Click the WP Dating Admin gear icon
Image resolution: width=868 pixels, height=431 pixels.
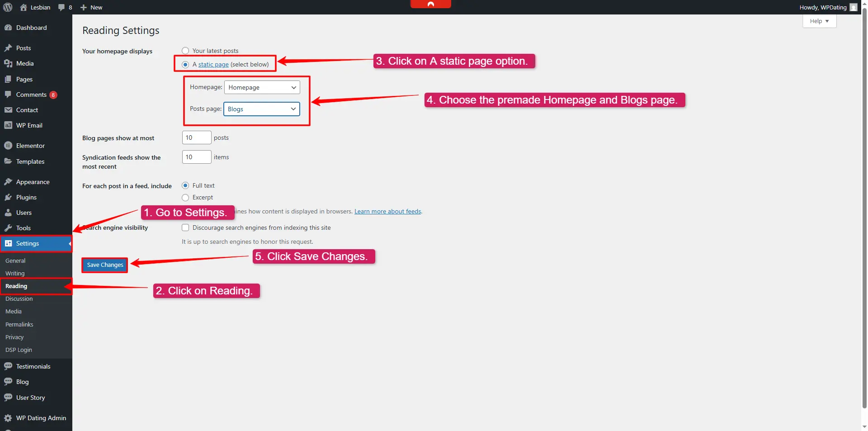(8, 418)
